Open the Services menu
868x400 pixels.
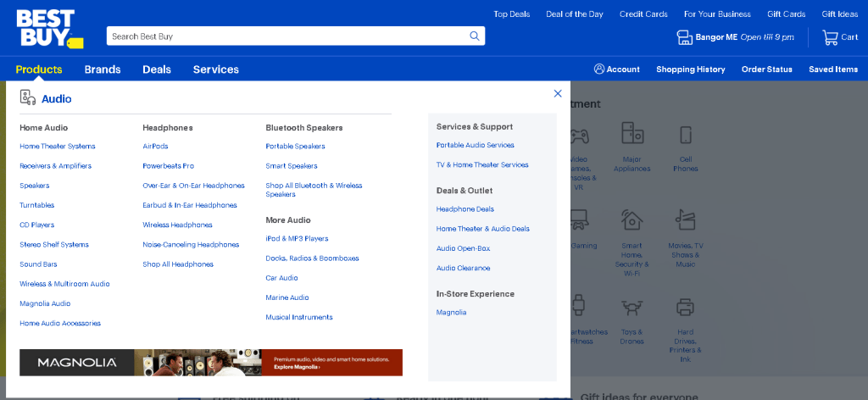pos(216,69)
